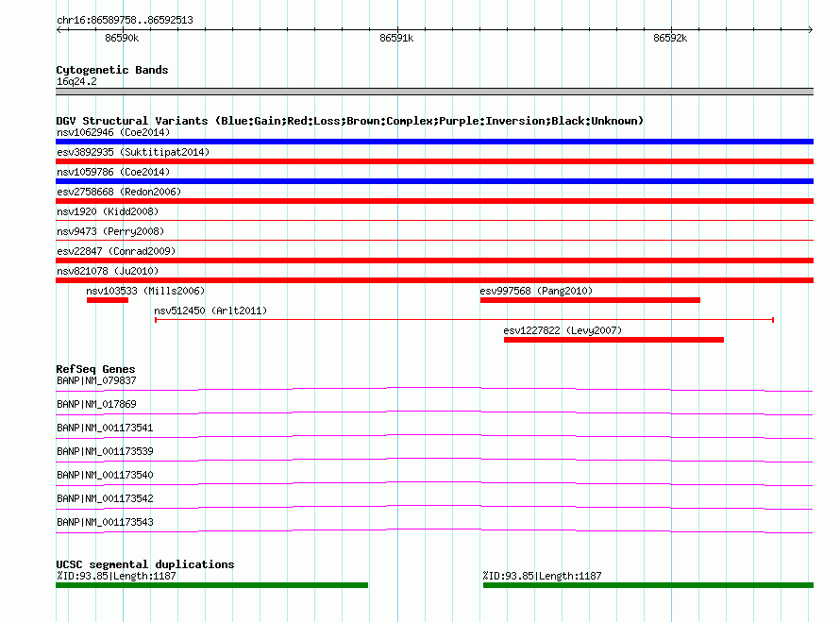Click the blue gain bar under nsv1062946
This screenshot has width=840, height=622.
[434, 142]
